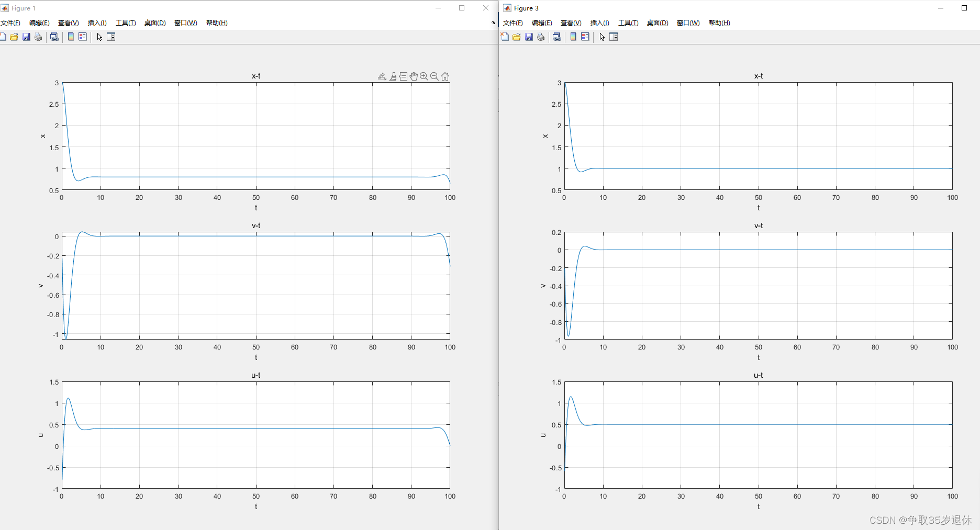Maximize the Figure 1 window

462,8
